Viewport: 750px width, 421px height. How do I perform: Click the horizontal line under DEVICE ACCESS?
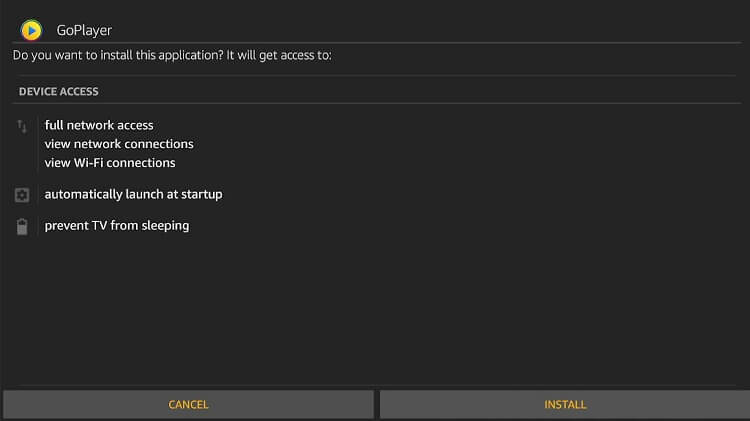(x=376, y=103)
